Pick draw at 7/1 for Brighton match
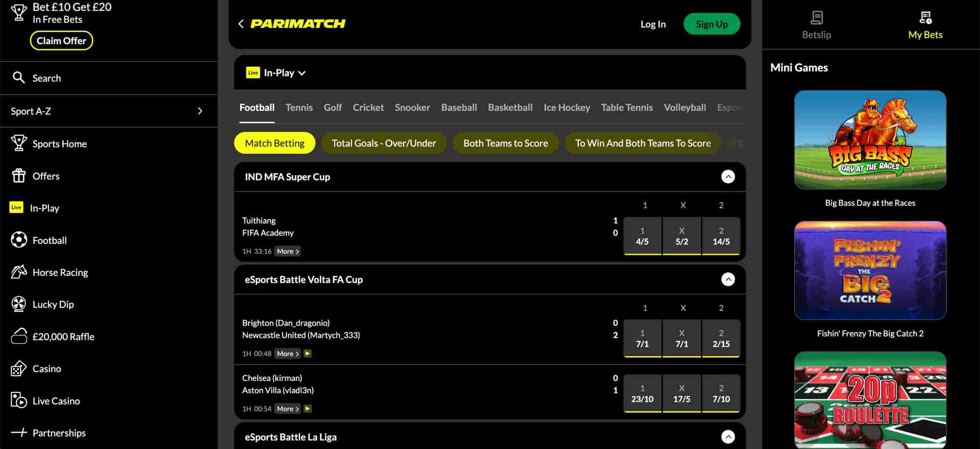The height and width of the screenshot is (449, 980). pos(682,339)
